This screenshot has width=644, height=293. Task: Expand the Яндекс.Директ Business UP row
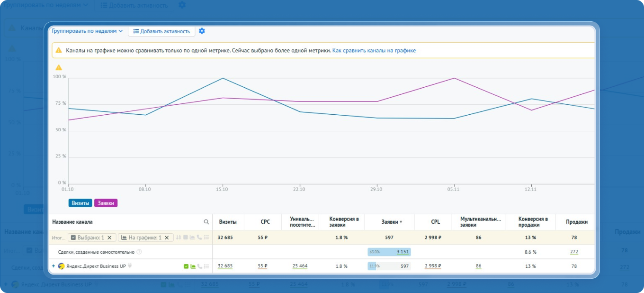pyautogui.click(x=54, y=266)
